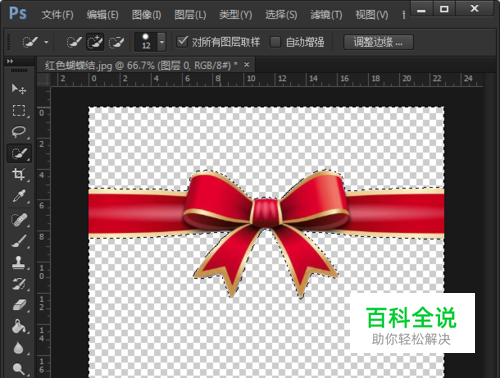Minimize the Photoshop window
500x378 pixels.
[421, 9]
